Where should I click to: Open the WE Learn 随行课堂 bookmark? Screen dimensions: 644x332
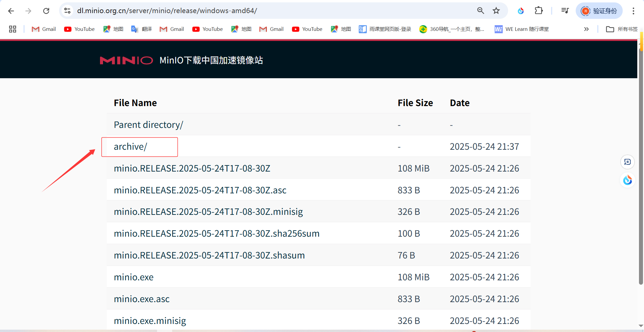click(x=522, y=29)
